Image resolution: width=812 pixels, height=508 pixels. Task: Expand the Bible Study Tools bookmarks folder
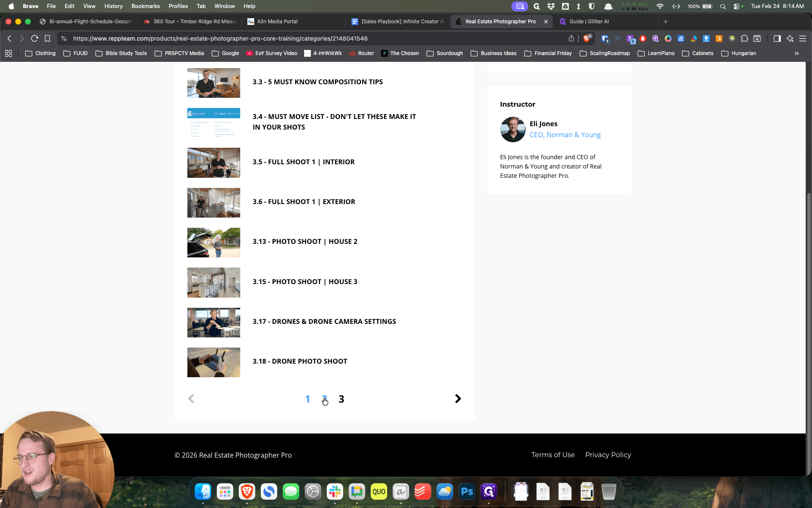[121, 53]
